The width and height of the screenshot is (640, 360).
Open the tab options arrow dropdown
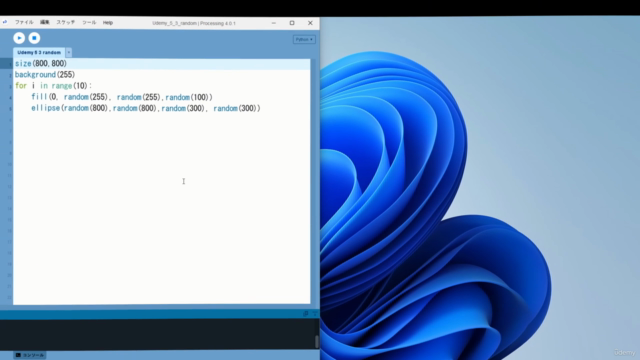coord(69,53)
